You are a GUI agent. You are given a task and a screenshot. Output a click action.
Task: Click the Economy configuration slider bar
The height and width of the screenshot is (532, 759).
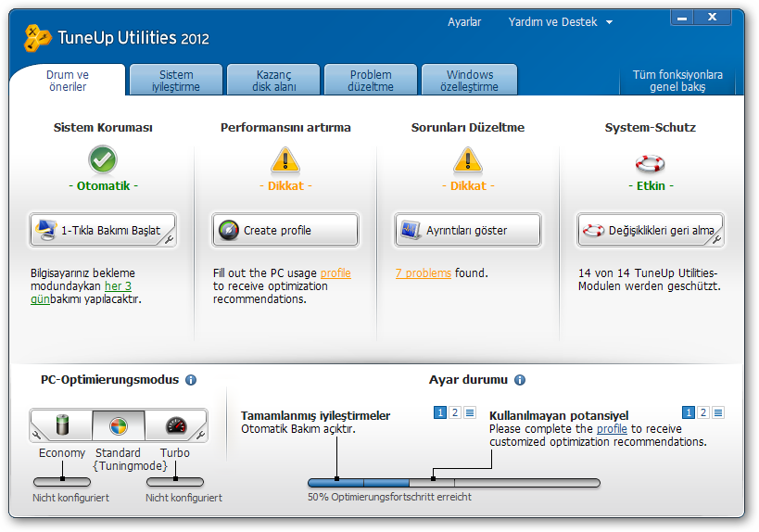pos(62,482)
